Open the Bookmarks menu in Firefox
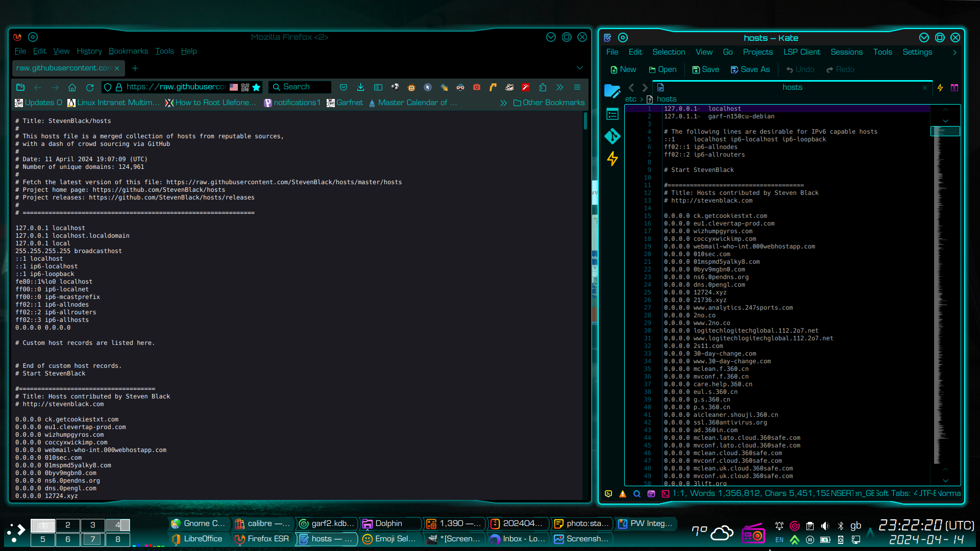Viewport: 980px width, 551px height. [128, 51]
